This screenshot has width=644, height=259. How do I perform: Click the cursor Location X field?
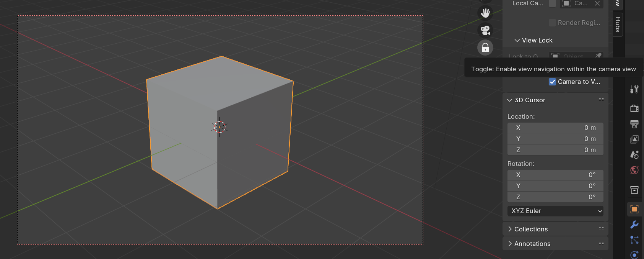(x=555, y=128)
